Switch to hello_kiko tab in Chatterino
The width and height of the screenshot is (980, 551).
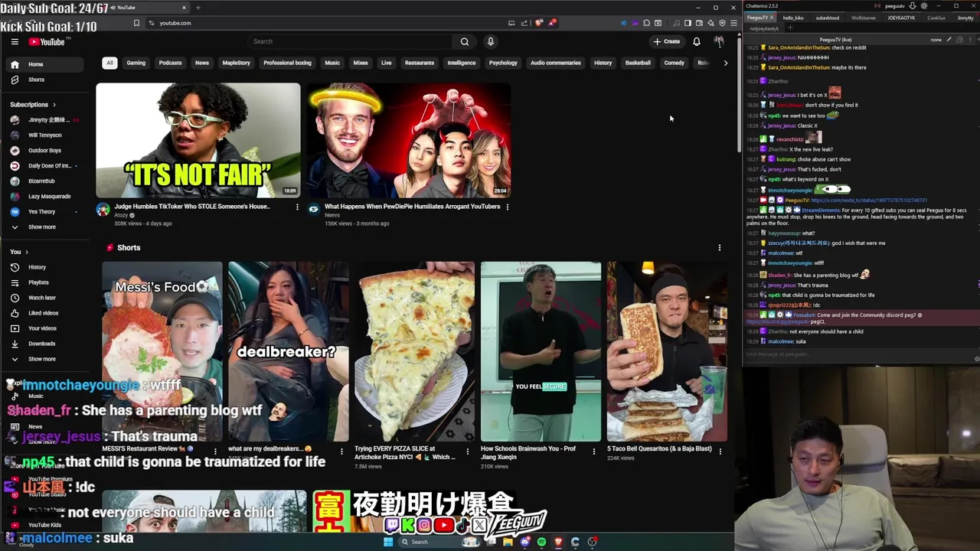pyautogui.click(x=793, y=18)
